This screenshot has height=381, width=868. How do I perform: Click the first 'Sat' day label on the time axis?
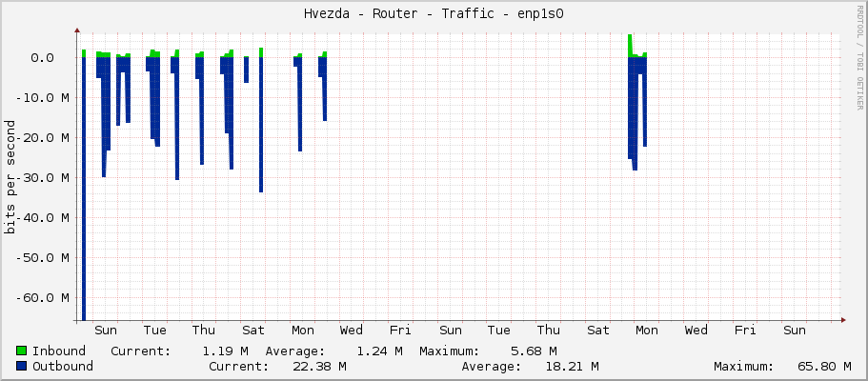pos(253,331)
